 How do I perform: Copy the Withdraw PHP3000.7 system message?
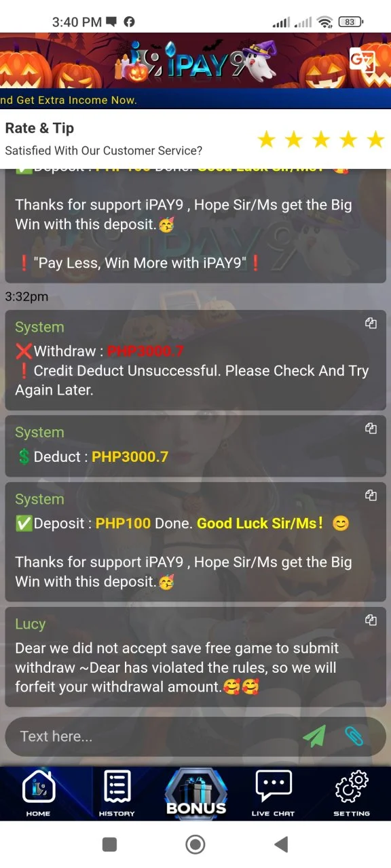tap(371, 323)
